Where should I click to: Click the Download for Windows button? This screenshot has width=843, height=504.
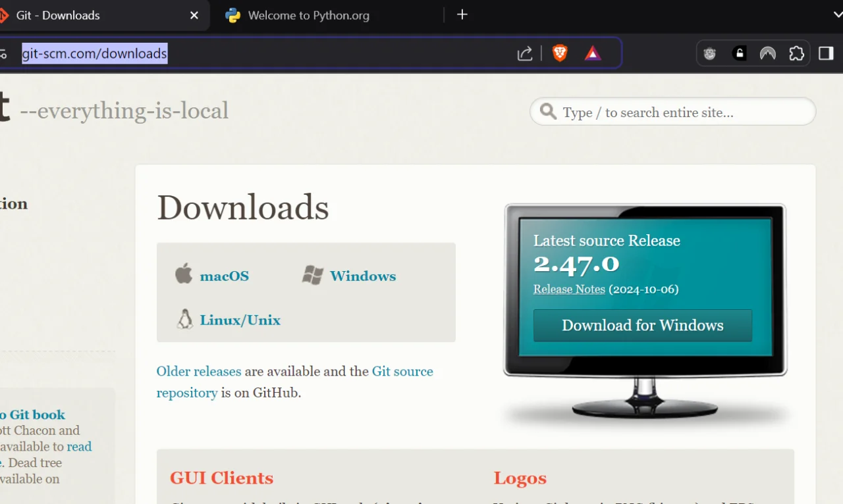(643, 325)
